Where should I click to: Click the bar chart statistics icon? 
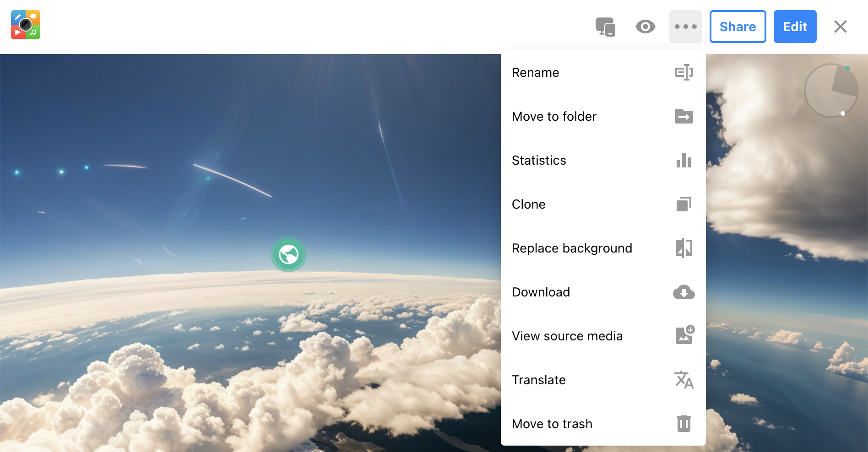click(684, 160)
